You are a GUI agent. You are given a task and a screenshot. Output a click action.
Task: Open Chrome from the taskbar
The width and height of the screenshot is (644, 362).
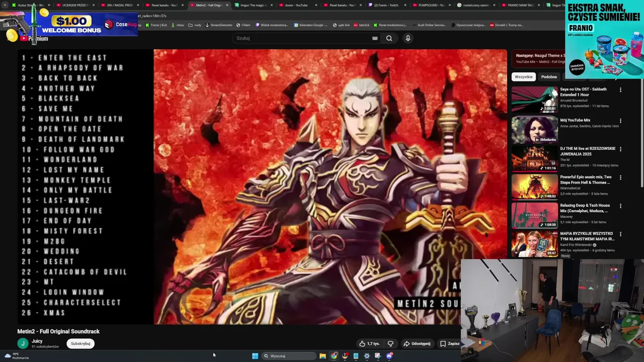tap(334, 356)
